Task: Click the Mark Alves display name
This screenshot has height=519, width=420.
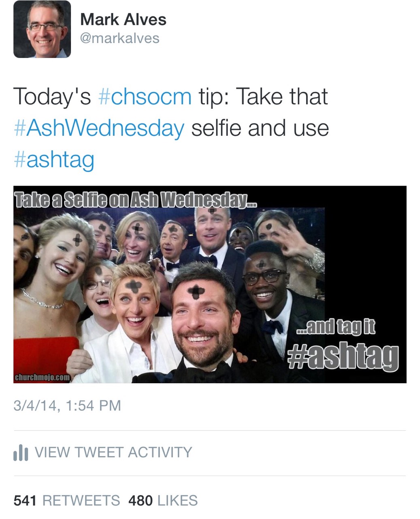Action: (x=123, y=19)
